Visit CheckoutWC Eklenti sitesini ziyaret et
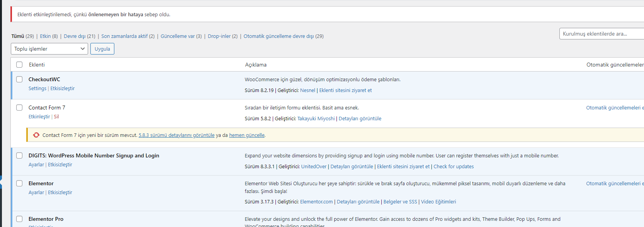The height and width of the screenshot is (227, 644). [x=345, y=90]
